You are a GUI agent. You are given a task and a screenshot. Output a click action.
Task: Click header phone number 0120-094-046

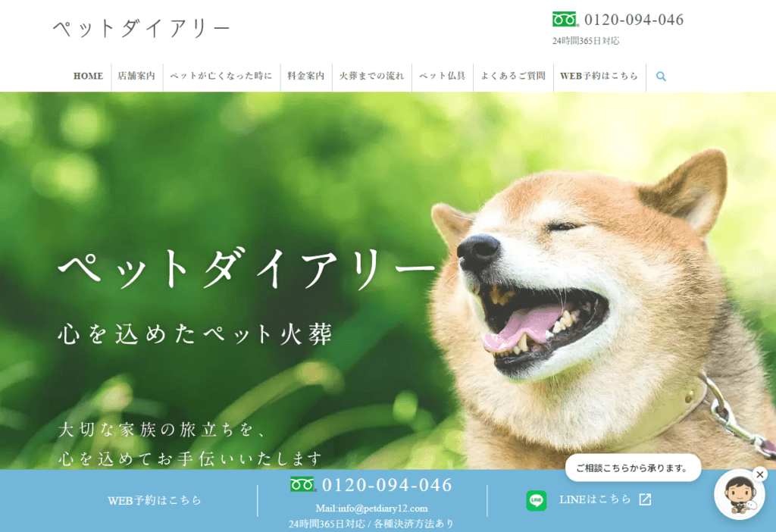[634, 20]
